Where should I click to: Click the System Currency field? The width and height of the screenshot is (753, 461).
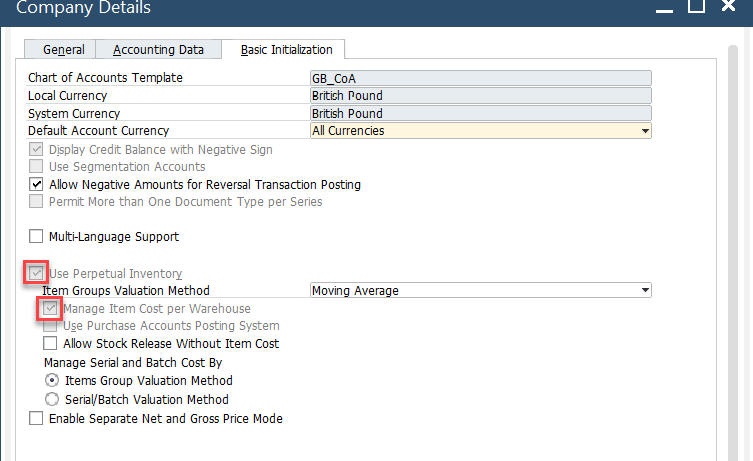(481, 114)
